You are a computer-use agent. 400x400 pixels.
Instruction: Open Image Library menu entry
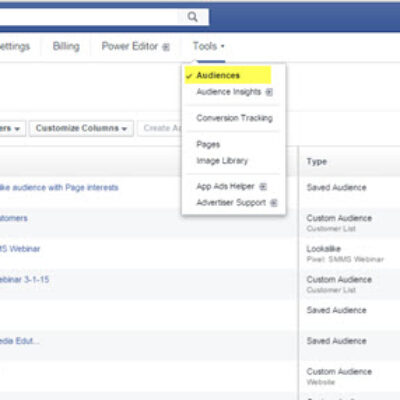[x=222, y=161]
